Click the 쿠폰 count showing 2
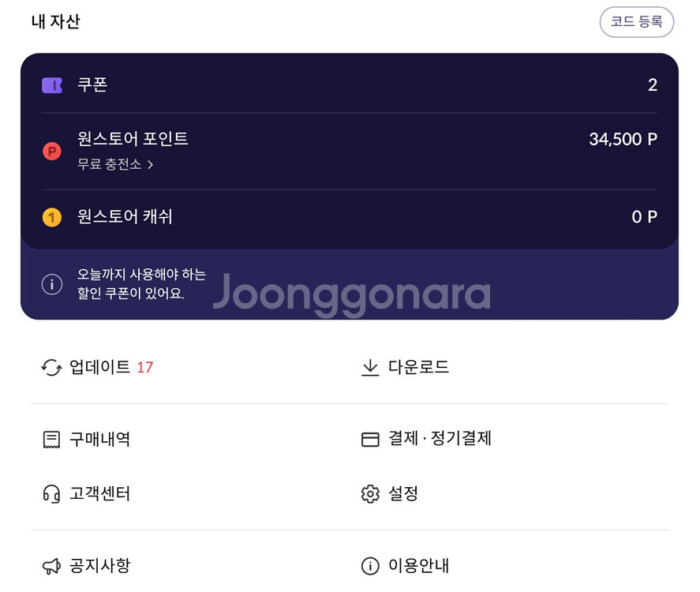The image size is (700, 592). (652, 84)
